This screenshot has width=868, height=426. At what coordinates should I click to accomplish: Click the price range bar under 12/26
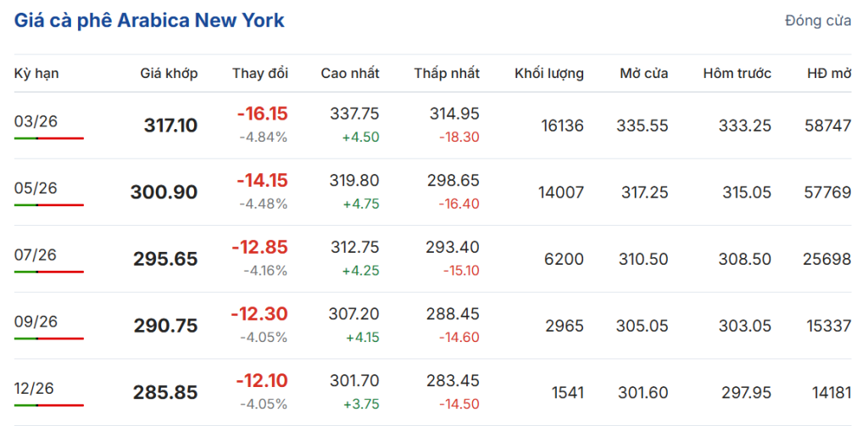tap(49, 405)
